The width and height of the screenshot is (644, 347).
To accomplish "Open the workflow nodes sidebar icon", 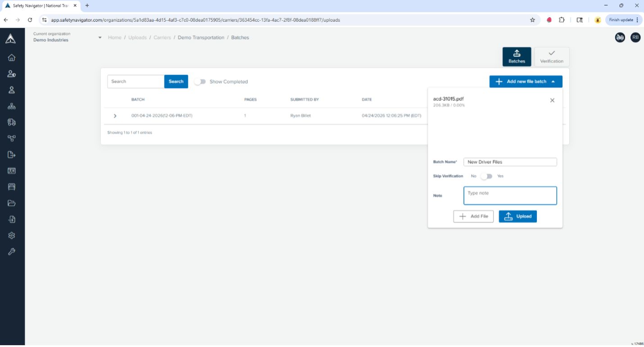I will click(x=12, y=138).
